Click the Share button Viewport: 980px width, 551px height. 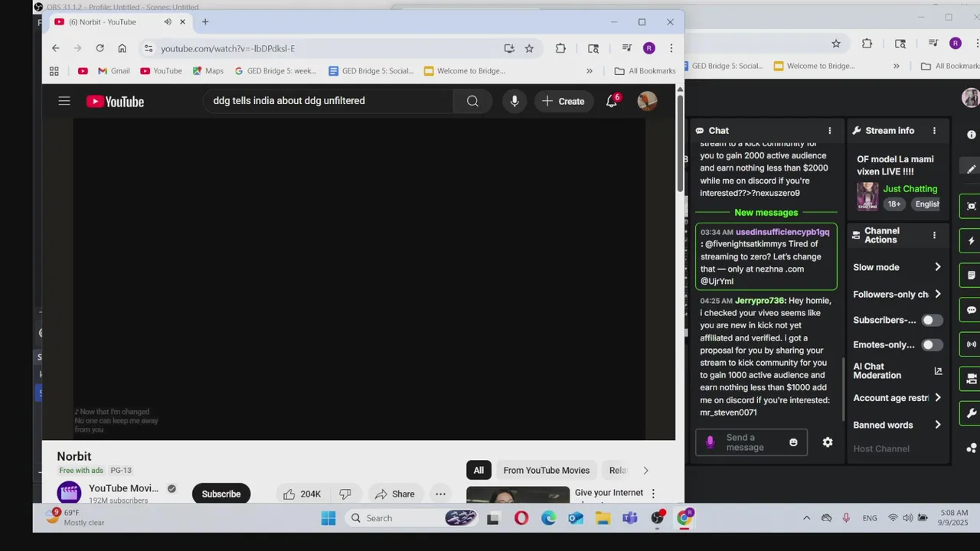tap(395, 494)
